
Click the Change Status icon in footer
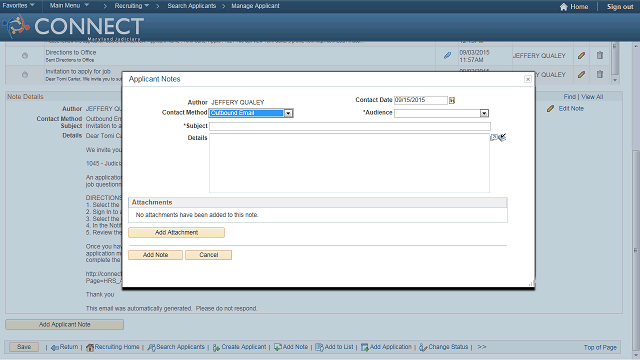click(423, 347)
